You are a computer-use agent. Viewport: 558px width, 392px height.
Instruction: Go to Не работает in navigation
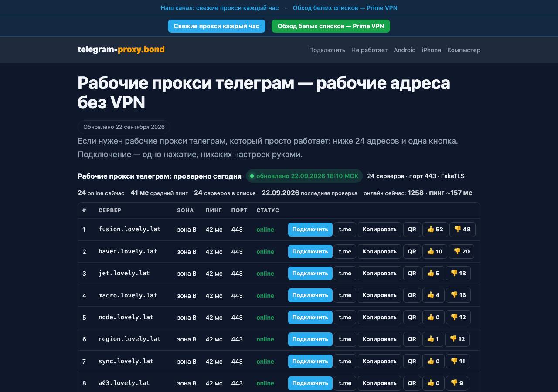point(369,50)
